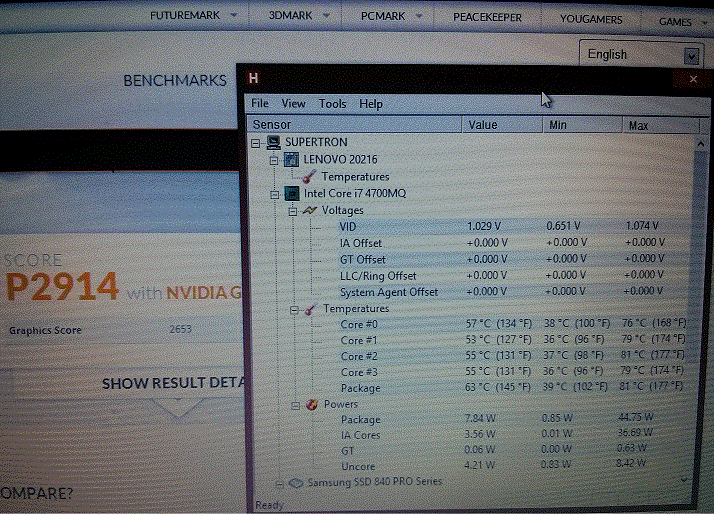The height and width of the screenshot is (514, 714).
Task: Open the Help menu in HWMonitor
Action: (x=371, y=104)
